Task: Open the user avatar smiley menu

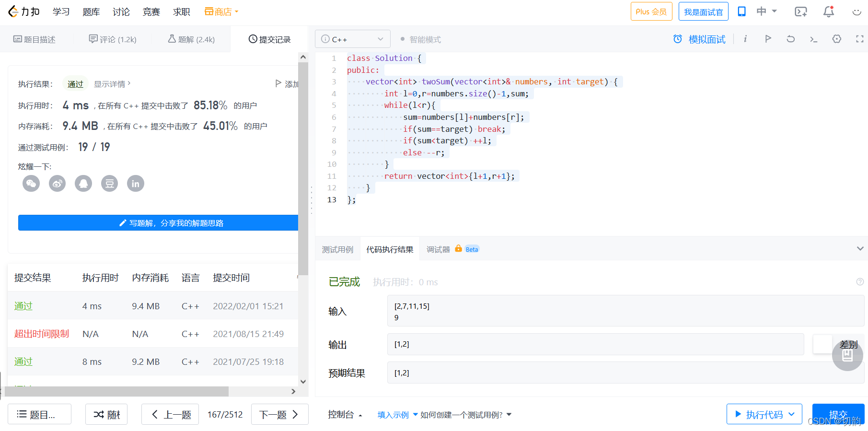Action: point(857,12)
